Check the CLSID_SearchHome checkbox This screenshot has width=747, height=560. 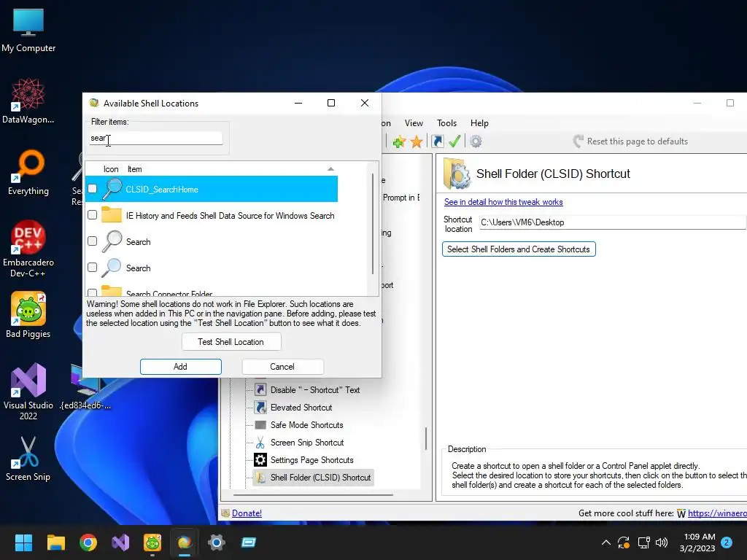93,189
